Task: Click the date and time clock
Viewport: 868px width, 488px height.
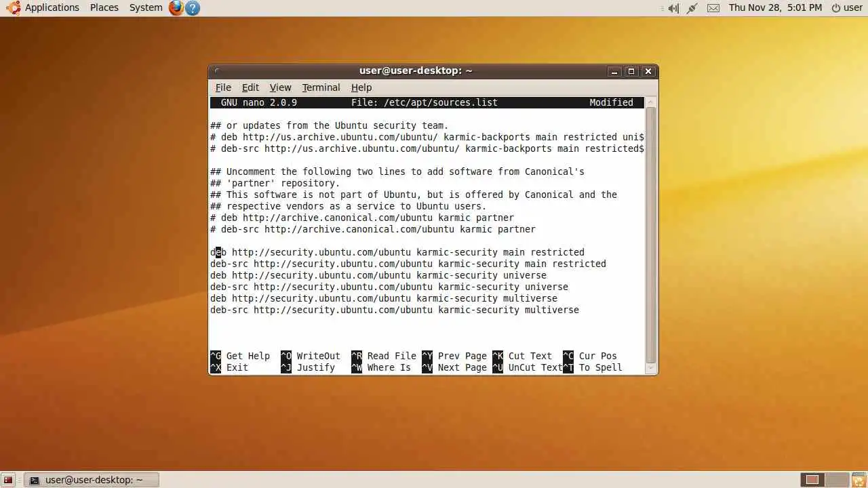Action: pyautogui.click(x=775, y=7)
